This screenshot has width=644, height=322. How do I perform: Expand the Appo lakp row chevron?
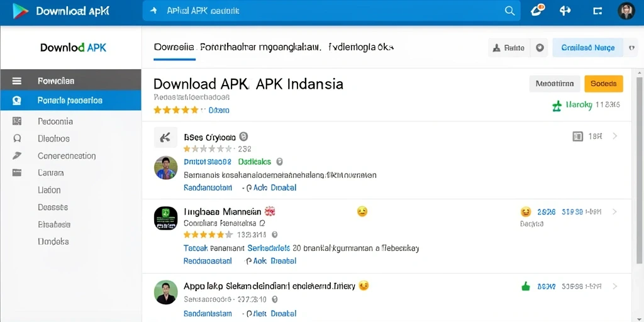[615, 286]
